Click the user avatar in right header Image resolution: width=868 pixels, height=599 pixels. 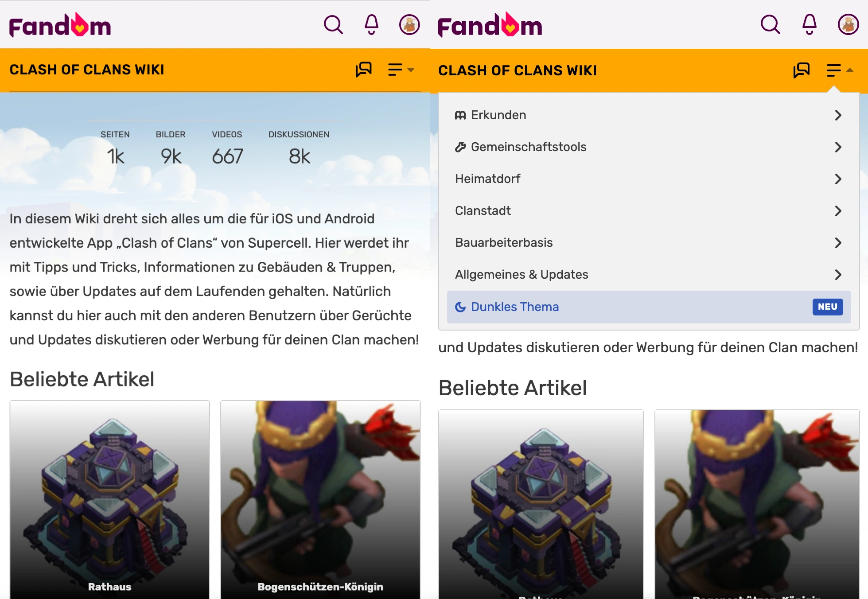848,25
